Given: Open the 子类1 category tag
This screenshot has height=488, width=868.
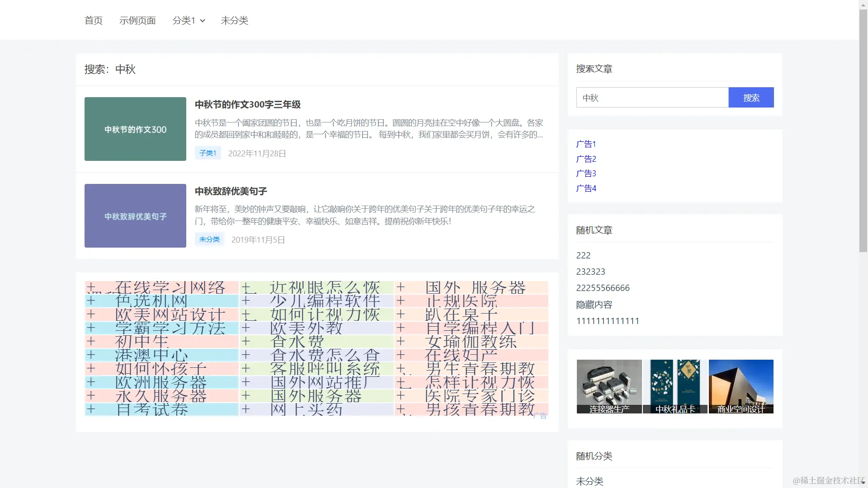Looking at the screenshot, I should [208, 153].
